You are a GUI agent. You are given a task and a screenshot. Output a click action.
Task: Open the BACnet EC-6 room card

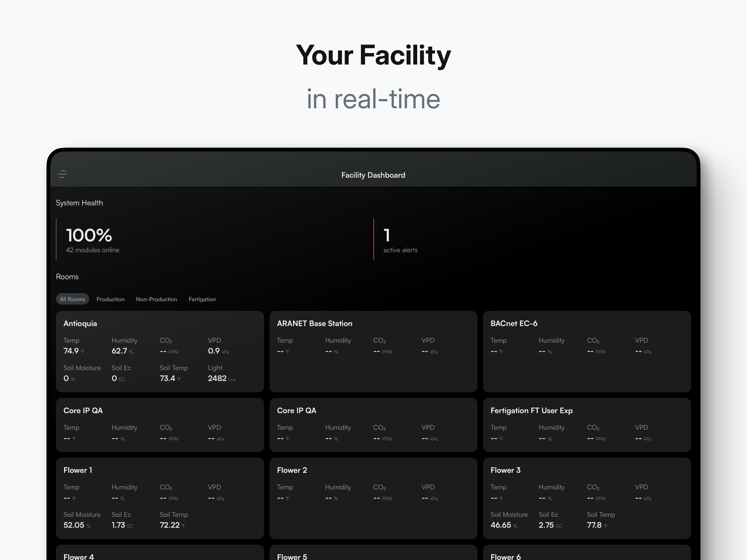[586, 351]
